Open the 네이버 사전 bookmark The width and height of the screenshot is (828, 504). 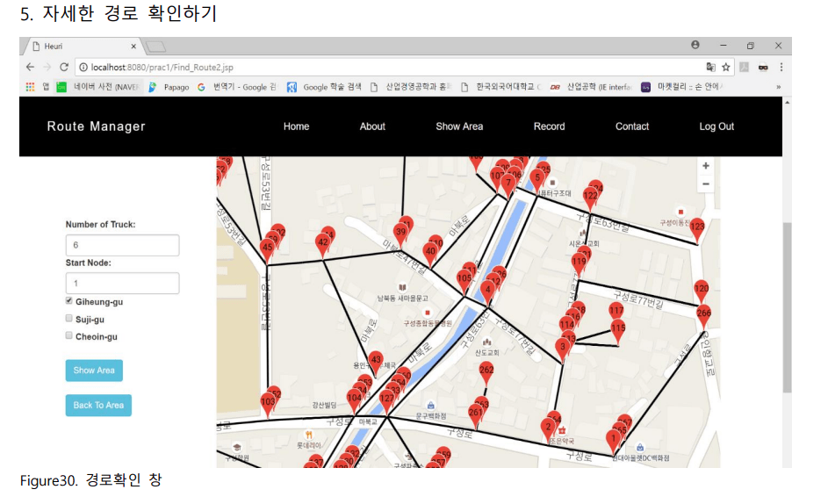pos(98,87)
